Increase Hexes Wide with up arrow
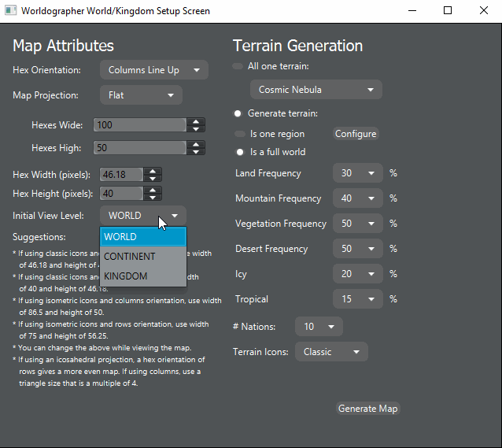This screenshot has height=448, width=502. [x=196, y=121]
